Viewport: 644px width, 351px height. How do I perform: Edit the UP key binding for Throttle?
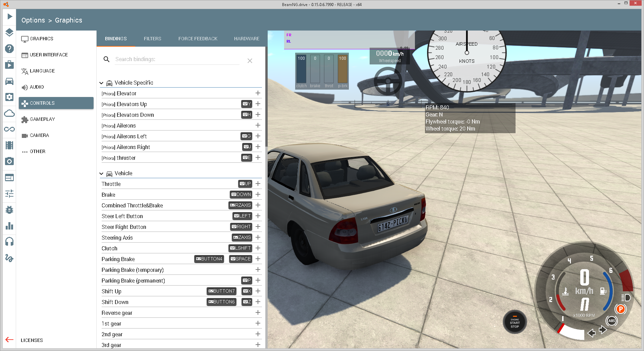pyautogui.click(x=245, y=184)
